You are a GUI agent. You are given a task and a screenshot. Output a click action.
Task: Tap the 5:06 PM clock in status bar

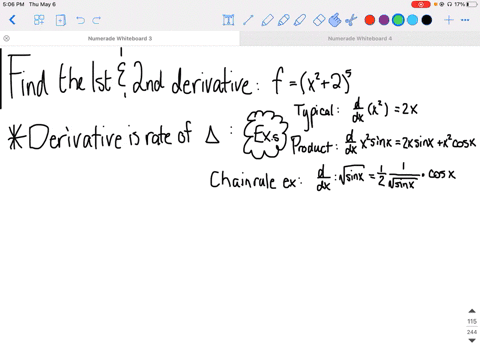coord(13,4)
